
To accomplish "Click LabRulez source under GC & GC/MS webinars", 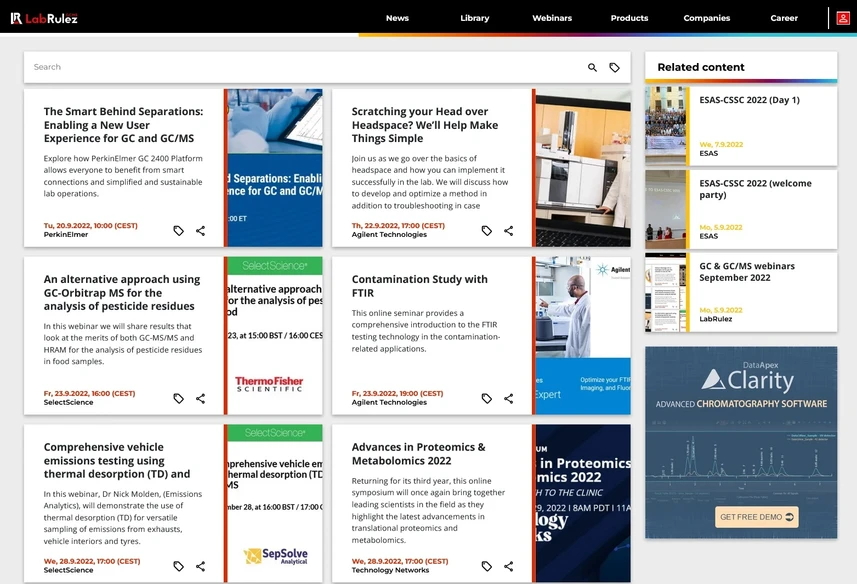I will pos(715,319).
